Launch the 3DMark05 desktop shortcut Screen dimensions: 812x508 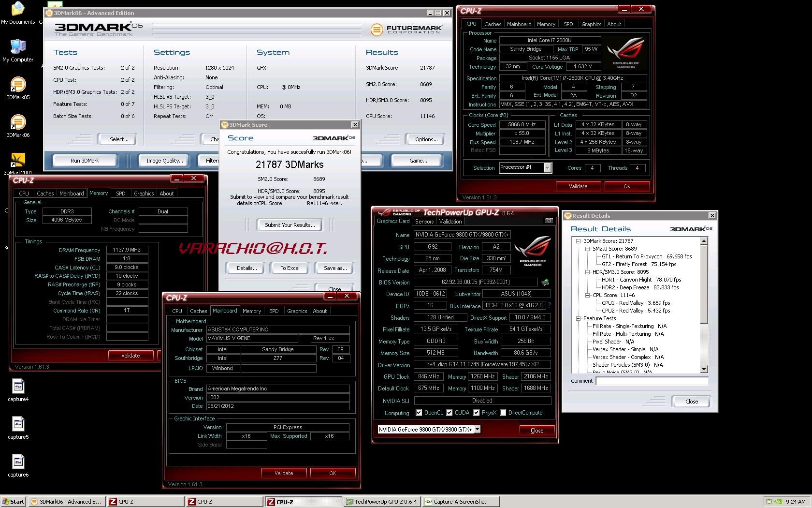click(x=18, y=88)
